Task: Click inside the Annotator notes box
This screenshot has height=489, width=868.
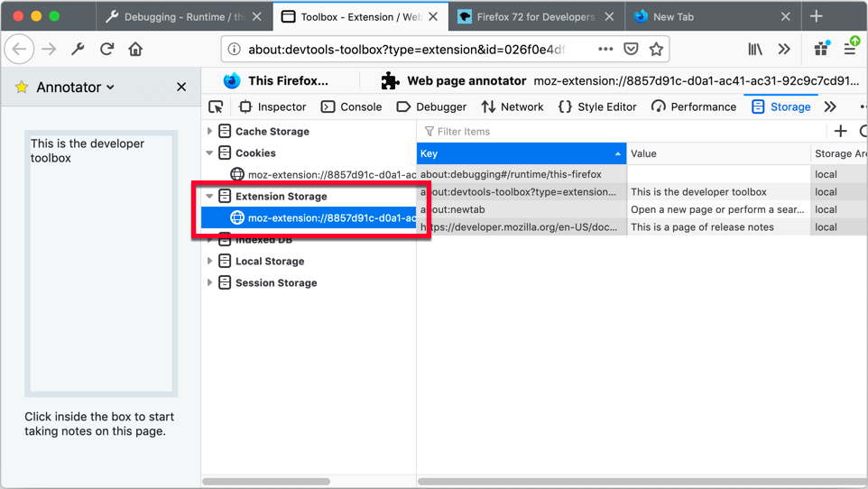Action: coord(101,263)
